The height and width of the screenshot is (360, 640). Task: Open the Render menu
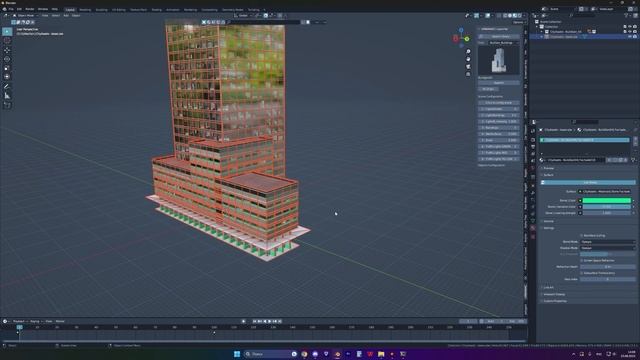[x=30, y=9]
